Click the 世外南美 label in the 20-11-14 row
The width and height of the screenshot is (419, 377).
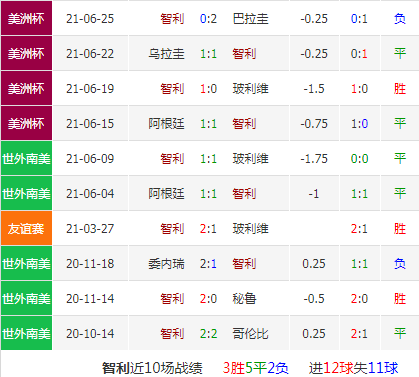(26, 299)
